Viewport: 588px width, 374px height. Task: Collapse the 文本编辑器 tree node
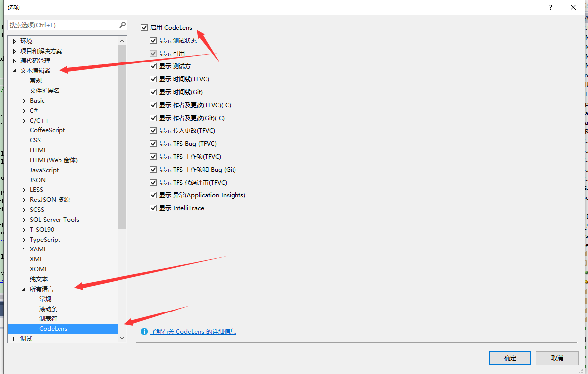coord(15,70)
